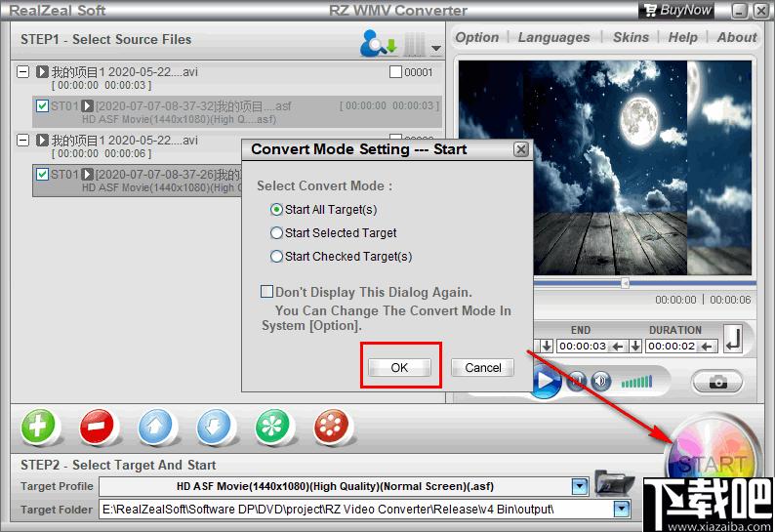
Task: Uncheck the ST01 08-37-32 target checkbox
Action: (x=43, y=105)
